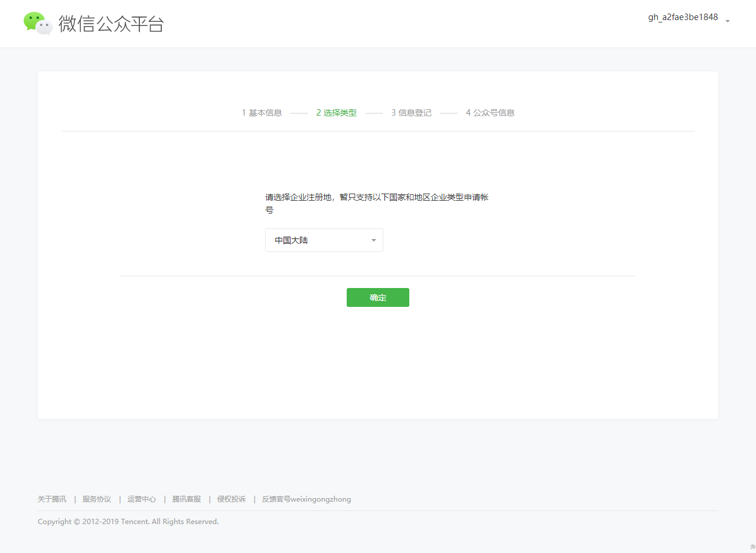The width and height of the screenshot is (756, 553).
Task: View the 服务协议 service agreement link
Action: click(x=97, y=499)
